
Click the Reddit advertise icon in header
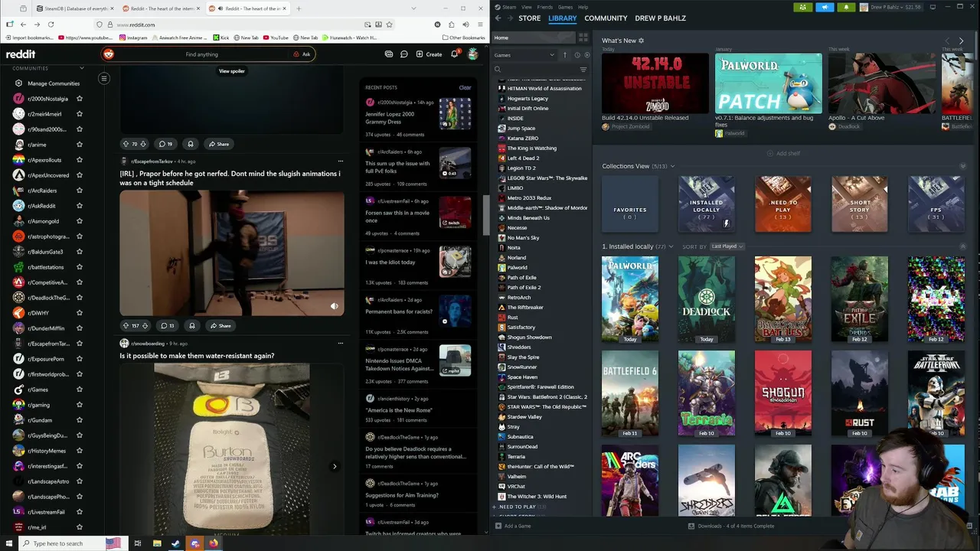tap(389, 54)
